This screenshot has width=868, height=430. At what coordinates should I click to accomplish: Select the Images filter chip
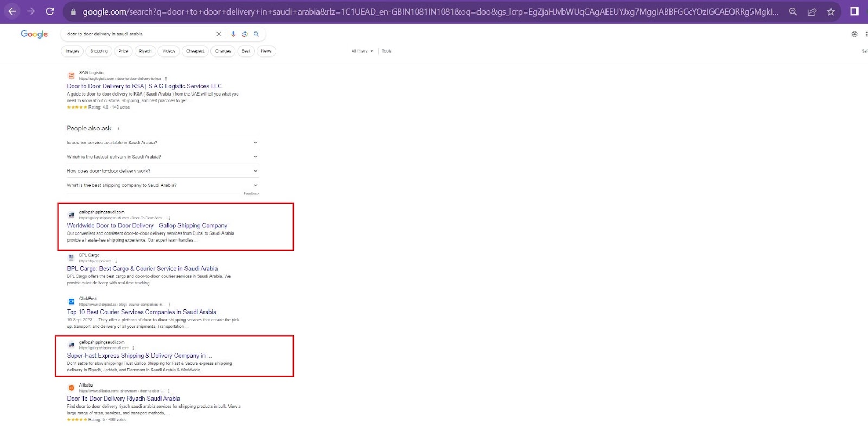point(72,51)
